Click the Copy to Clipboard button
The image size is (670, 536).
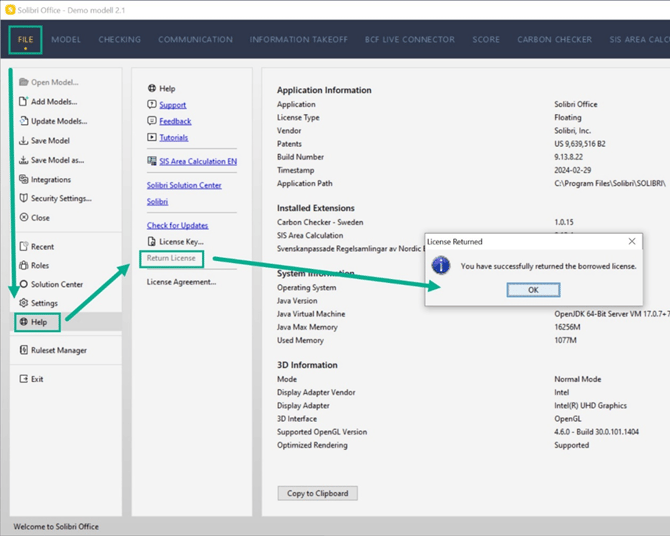(316, 493)
